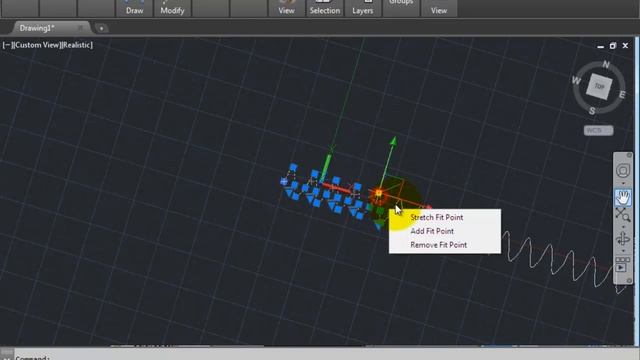Select the Zoom Extents tool
The image size is (640, 360).
[623, 215]
